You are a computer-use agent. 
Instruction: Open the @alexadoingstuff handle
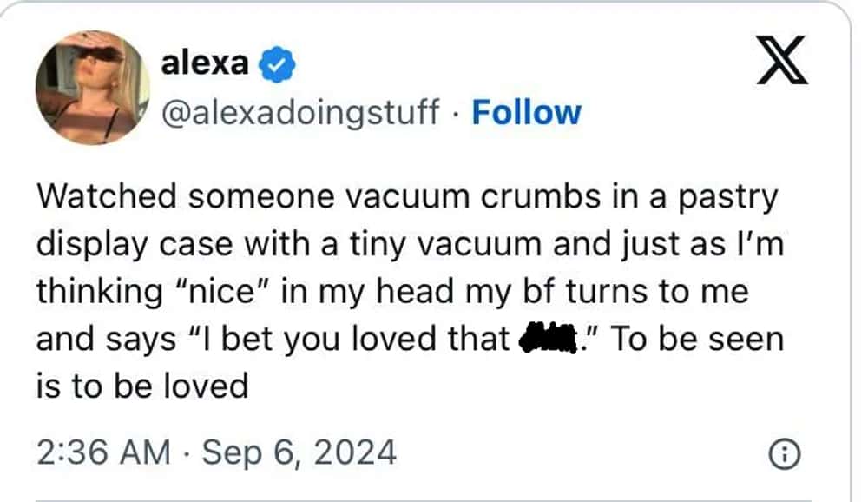tap(300, 113)
